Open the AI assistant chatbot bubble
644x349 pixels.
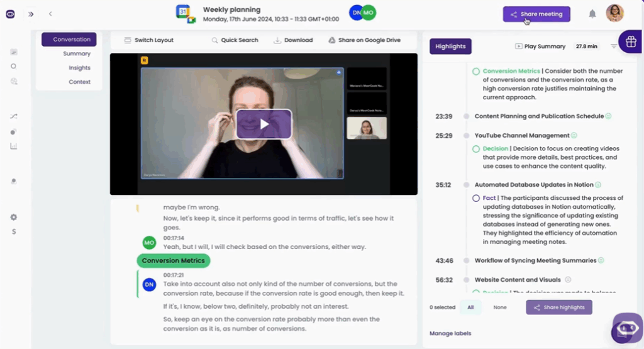[627, 328]
